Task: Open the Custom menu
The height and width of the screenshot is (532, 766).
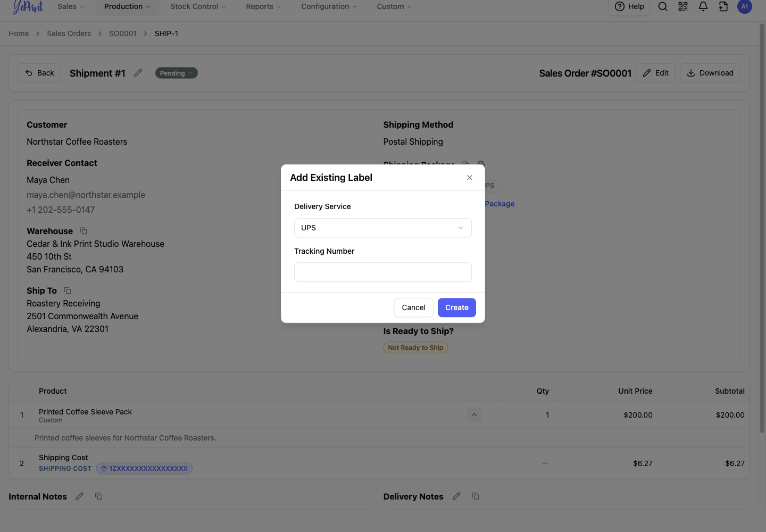Action: point(394,6)
